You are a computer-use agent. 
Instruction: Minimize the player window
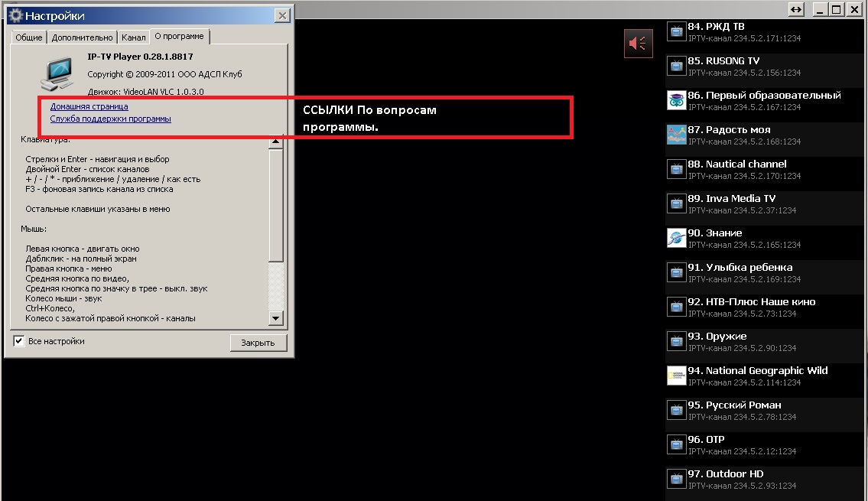(x=821, y=9)
